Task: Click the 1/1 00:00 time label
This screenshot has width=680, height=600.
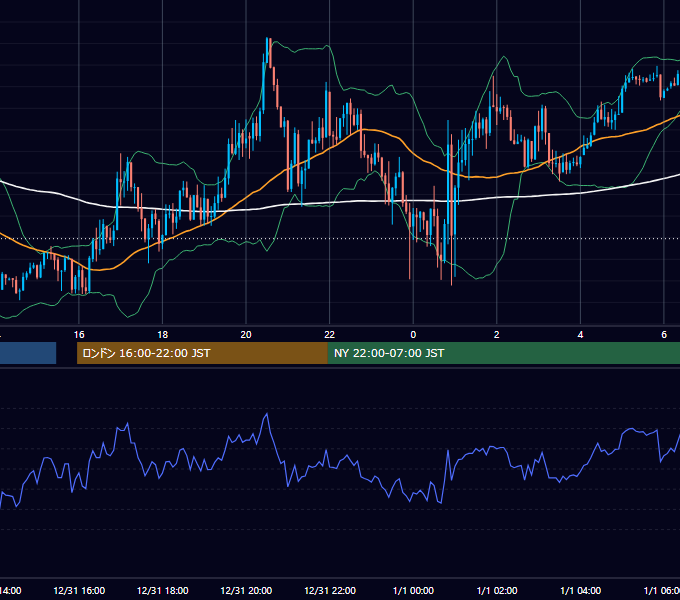Action: 413,591
